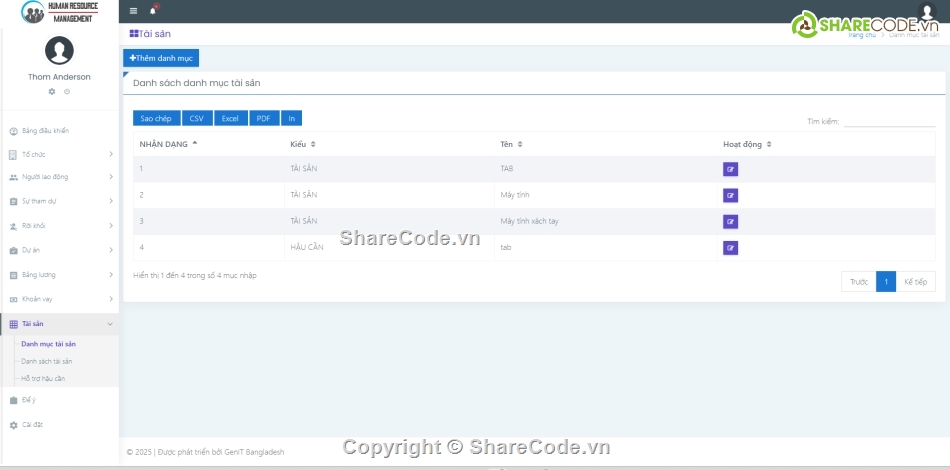Sort by Hoạt động column arrows
The height and width of the screenshot is (470, 950).
coord(769,144)
